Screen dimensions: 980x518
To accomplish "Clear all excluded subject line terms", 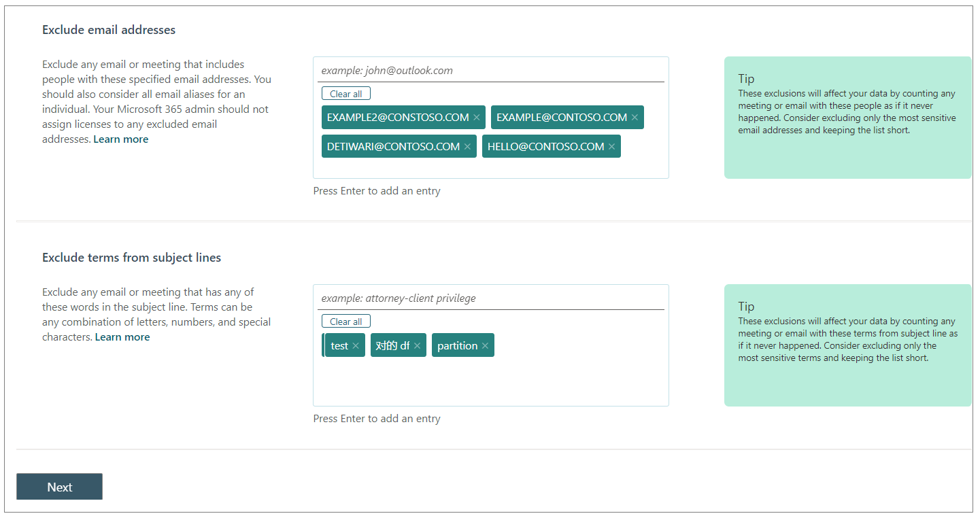I will [346, 322].
